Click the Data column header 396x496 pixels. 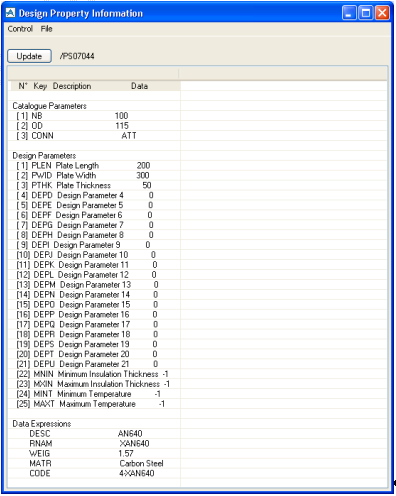click(139, 86)
